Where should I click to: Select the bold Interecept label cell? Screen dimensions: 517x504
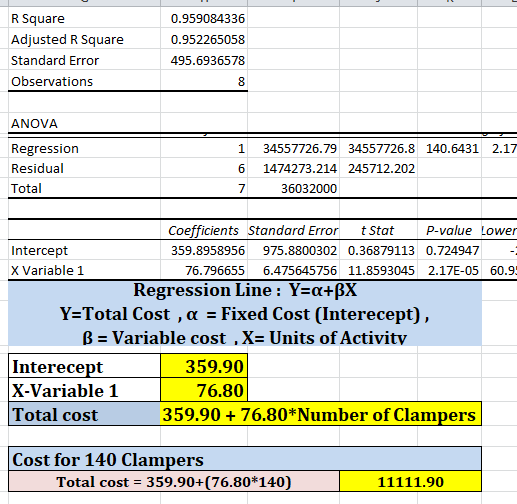[x=85, y=367]
